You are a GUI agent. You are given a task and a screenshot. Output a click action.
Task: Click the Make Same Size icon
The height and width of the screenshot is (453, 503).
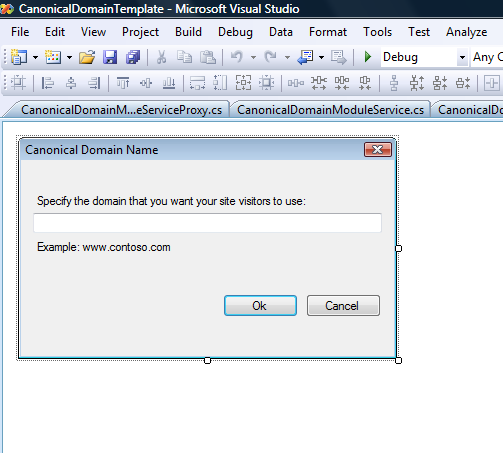(x=244, y=83)
